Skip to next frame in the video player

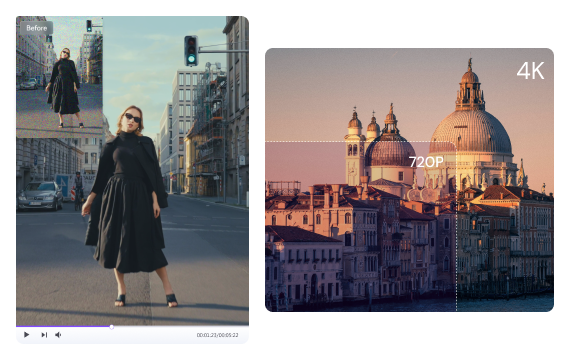coord(44,335)
